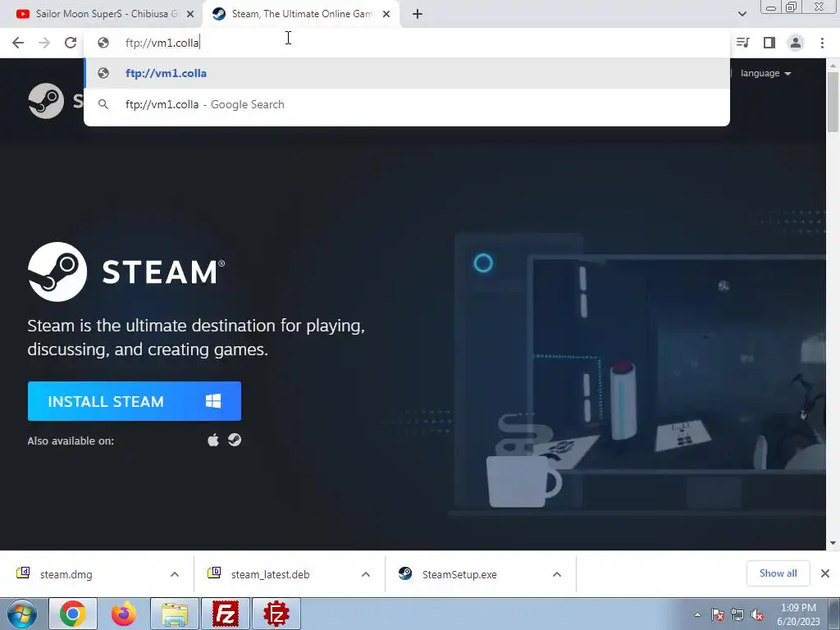The width and height of the screenshot is (840, 630).
Task: Click the scrollbar down arrow
Action: 833,543
